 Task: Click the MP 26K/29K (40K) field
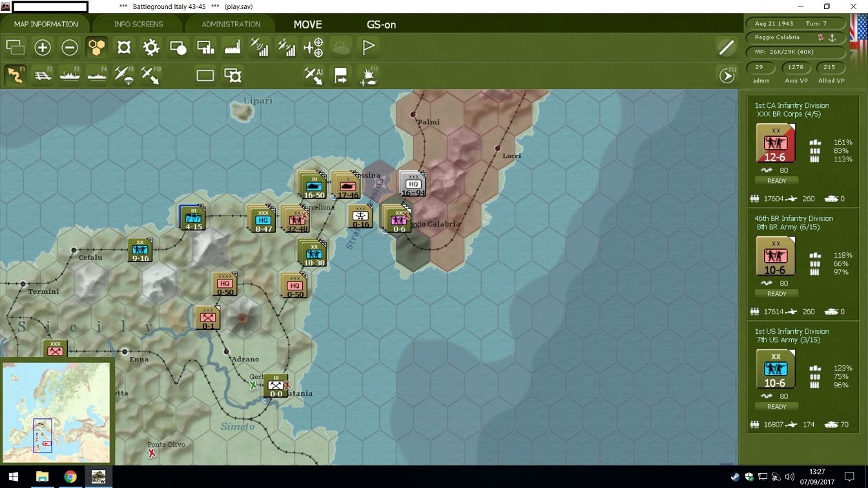(x=796, y=52)
